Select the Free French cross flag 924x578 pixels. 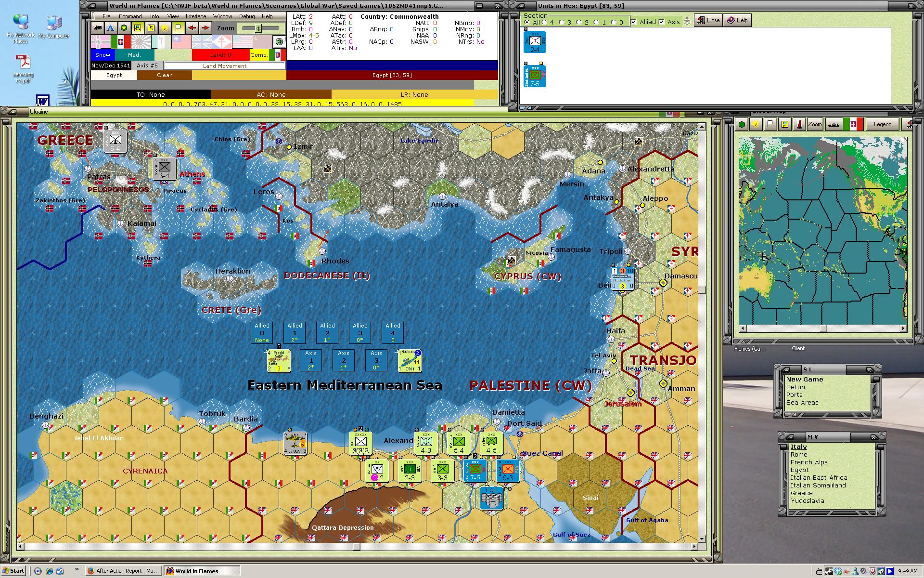(222, 42)
